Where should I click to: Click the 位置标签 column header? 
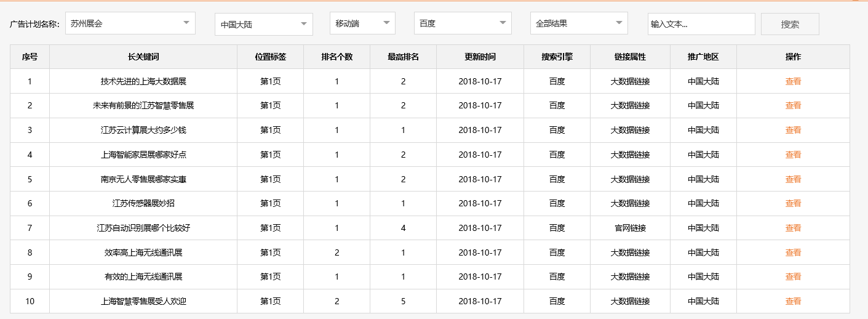271,57
